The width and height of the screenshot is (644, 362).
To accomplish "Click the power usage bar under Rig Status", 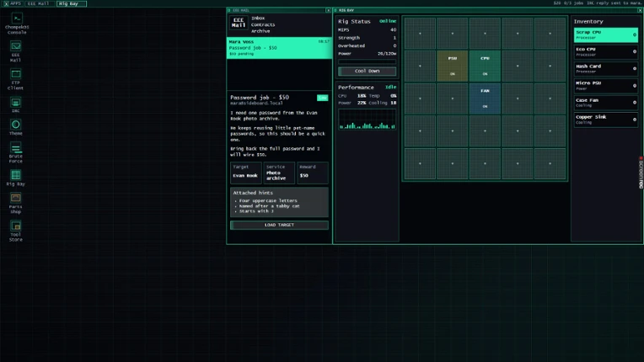I will pyautogui.click(x=368, y=61).
